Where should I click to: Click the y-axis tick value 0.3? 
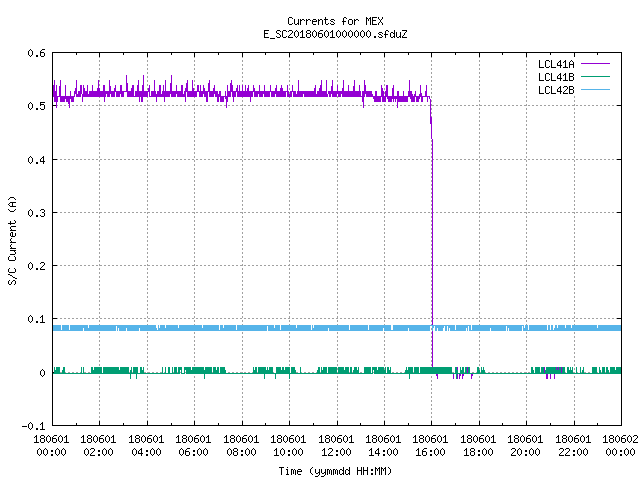[36, 213]
